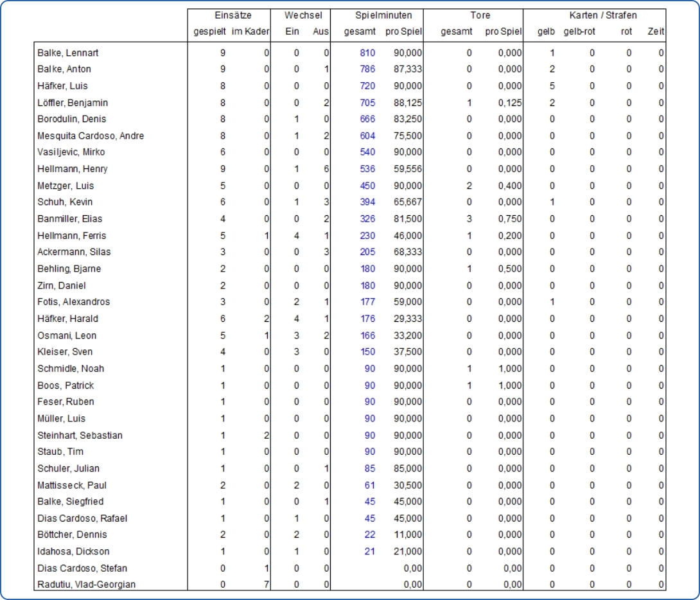Open the 536 minutes link for Hellmann, Henry
Viewport: 700px width, 600px height.
pos(367,169)
